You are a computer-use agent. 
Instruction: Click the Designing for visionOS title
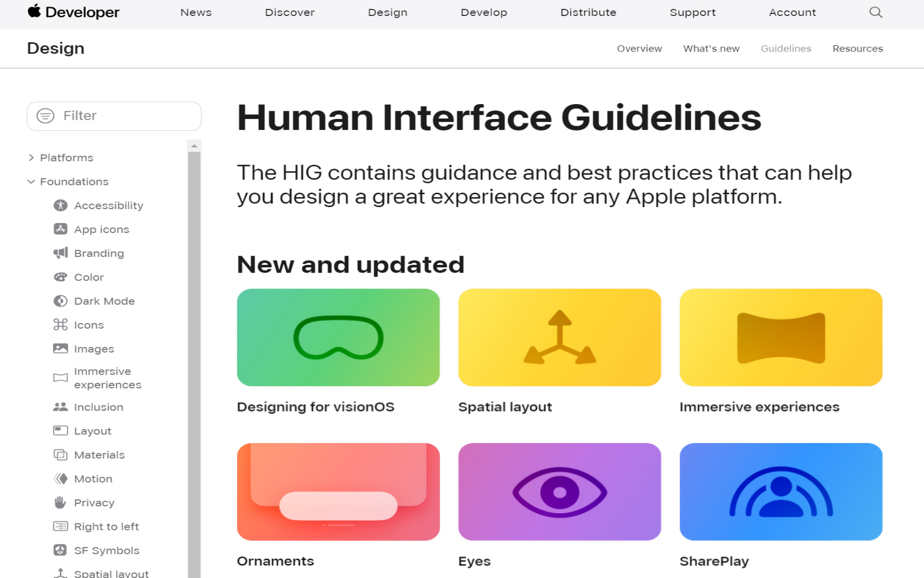click(316, 407)
